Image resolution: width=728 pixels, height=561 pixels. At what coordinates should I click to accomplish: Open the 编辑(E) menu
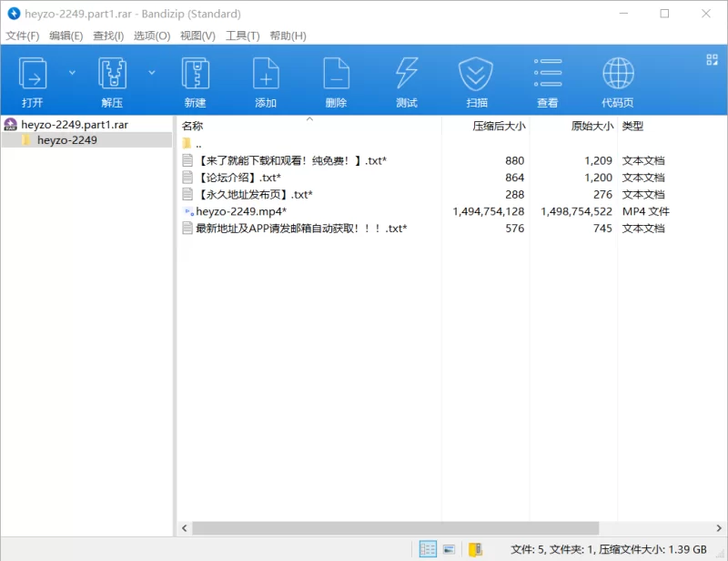click(66, 36)
